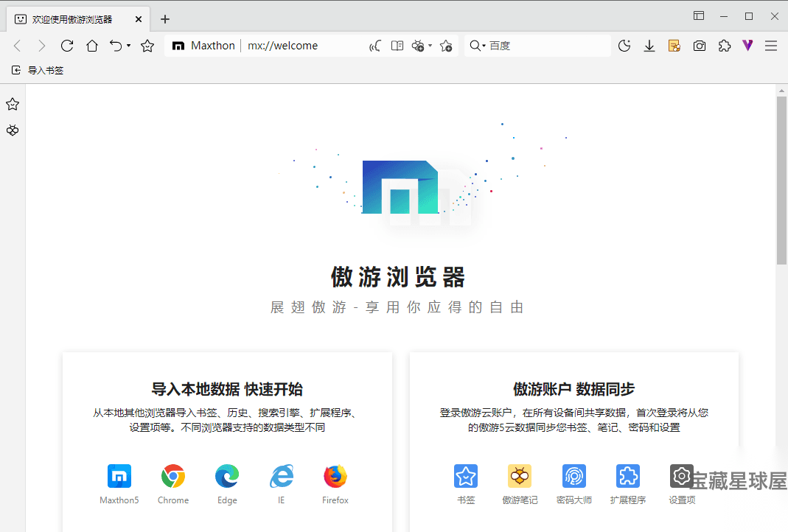Image resolution: width=788 pixels, height=532 pixels.
Task: Expand the Maxnote save options arrow
Action: pos(430,46)
